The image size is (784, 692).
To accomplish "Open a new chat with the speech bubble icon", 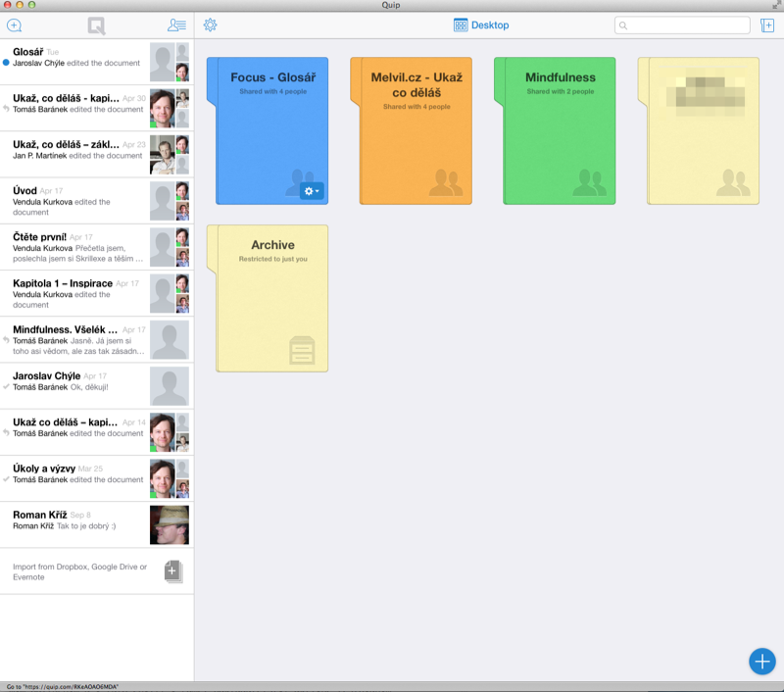I will tap(14, 25).
